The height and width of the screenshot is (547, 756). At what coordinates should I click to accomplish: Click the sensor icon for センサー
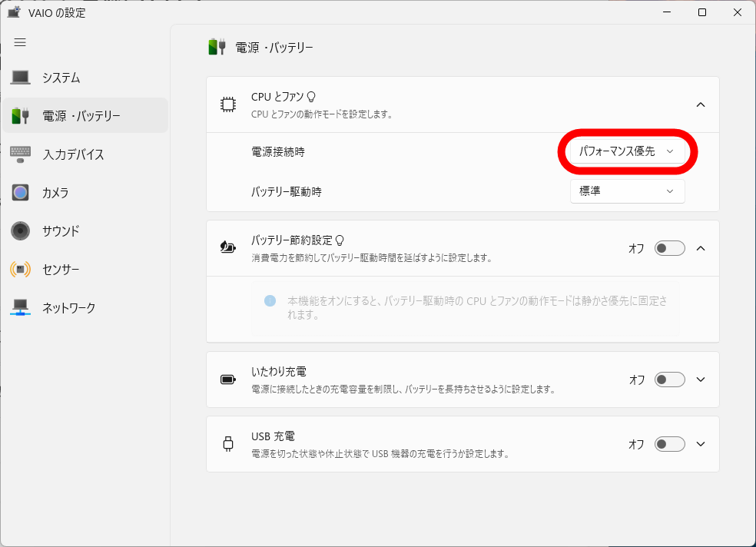20,269
